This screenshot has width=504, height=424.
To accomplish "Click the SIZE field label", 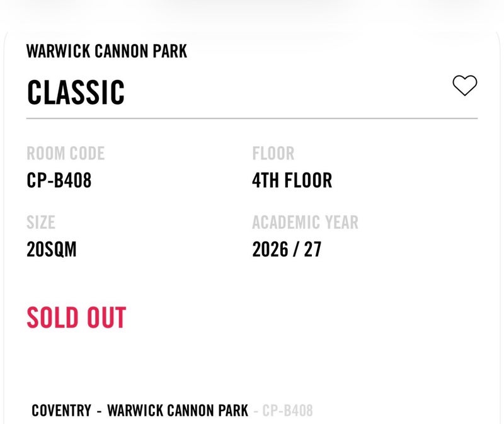I will (x=41, y=222).
